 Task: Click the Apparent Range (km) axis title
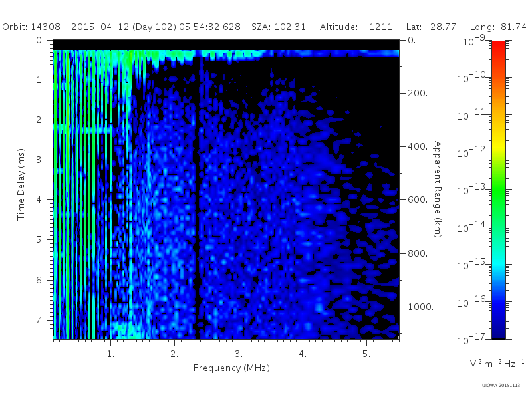tap(438, 190)
